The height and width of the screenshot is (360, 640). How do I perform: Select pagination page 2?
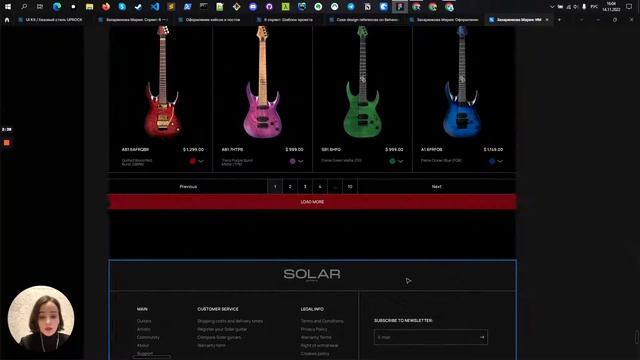pyautogui.click(x=290, y=187)
